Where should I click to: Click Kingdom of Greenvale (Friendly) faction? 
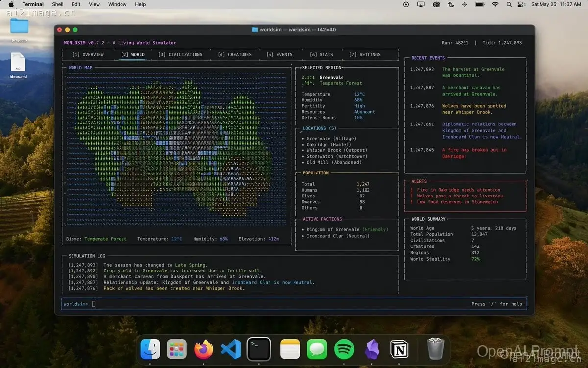[x=347, y=229]
